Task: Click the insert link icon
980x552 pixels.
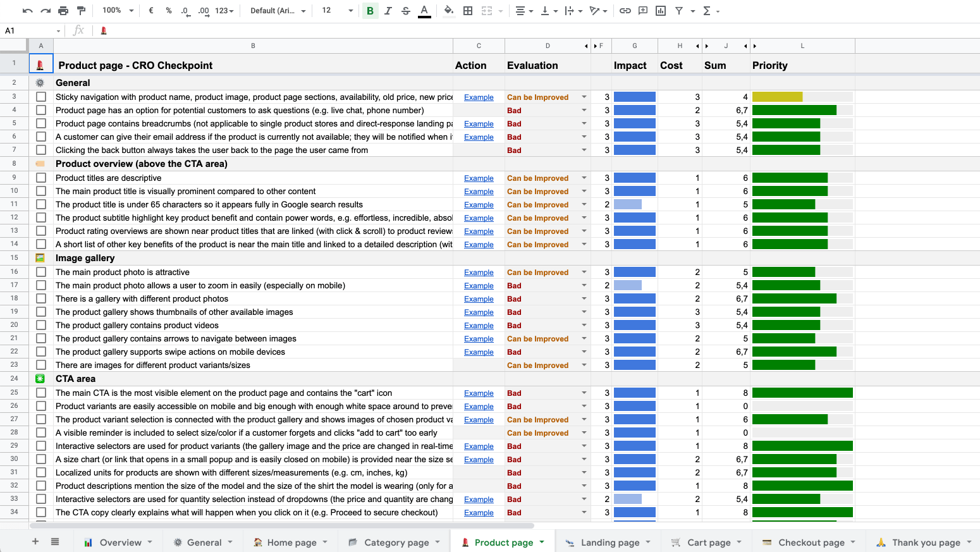Action: (x=625, y=11)
